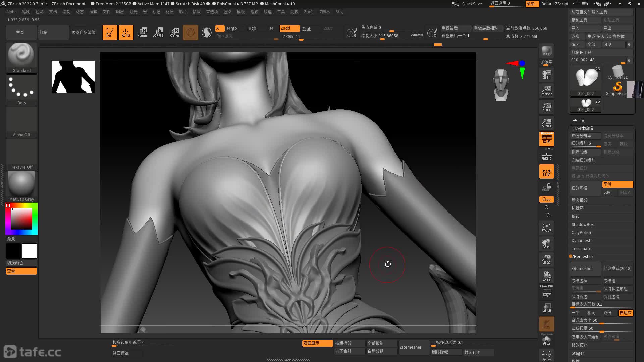644x362 pixels.
Task: Activate the Edit mode icon
Action: 110,33
